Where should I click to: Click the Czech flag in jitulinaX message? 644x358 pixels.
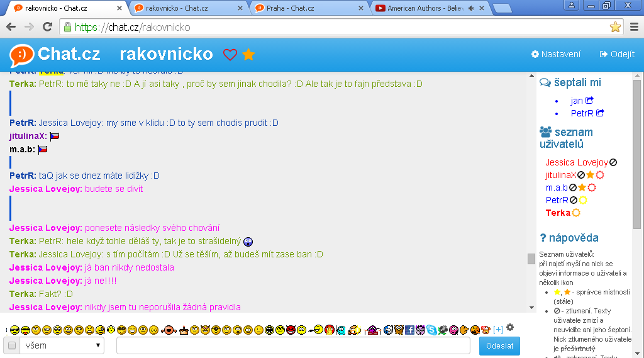pyautogui.click(x=54, y=136)
